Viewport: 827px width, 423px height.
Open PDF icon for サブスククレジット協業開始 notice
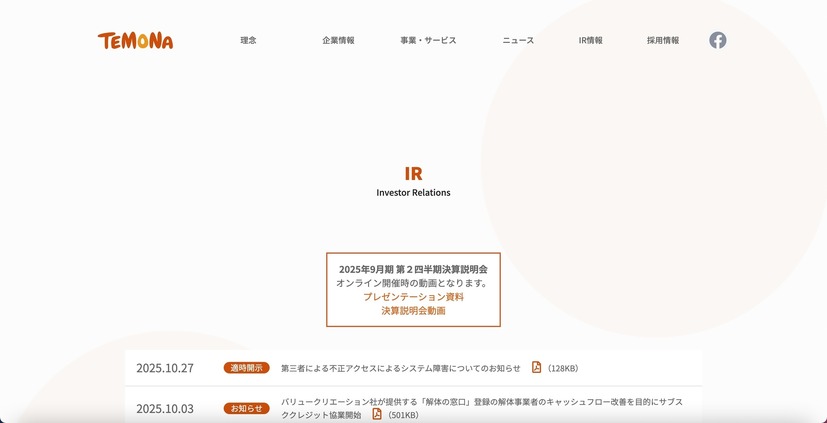coord(377,414)
